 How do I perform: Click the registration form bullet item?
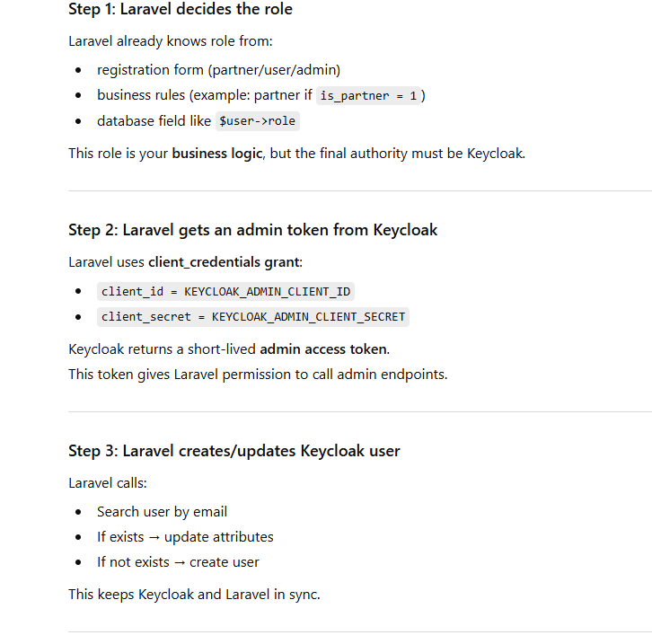point(218,70)
